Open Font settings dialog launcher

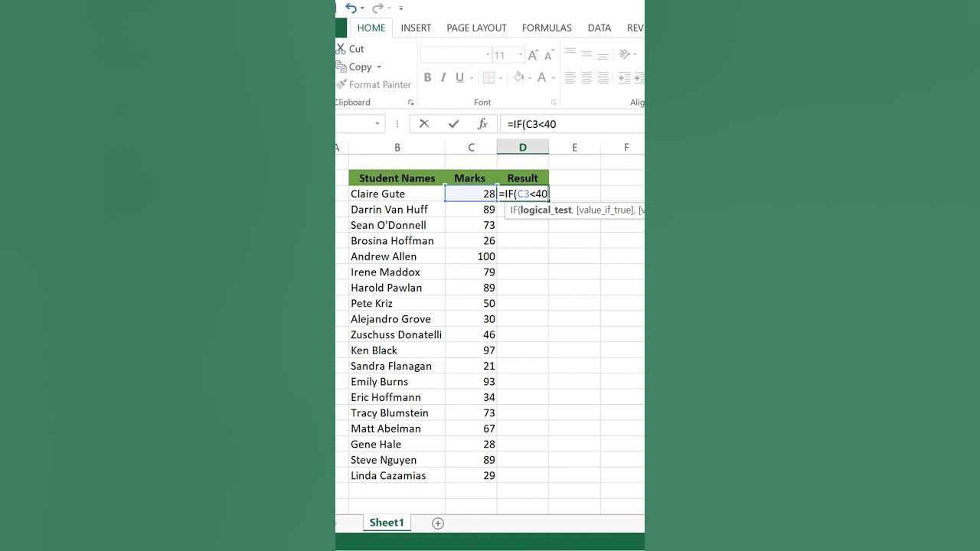pyautogui.click(x=554, y=103)
